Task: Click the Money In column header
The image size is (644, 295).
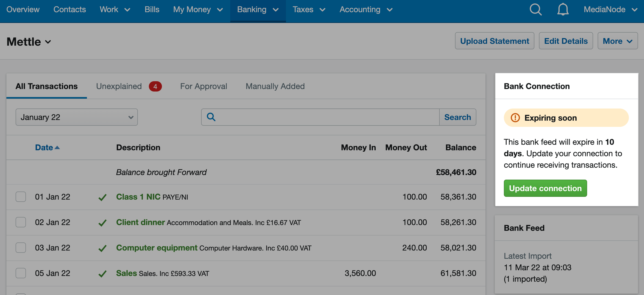Action: click(358, 147)
